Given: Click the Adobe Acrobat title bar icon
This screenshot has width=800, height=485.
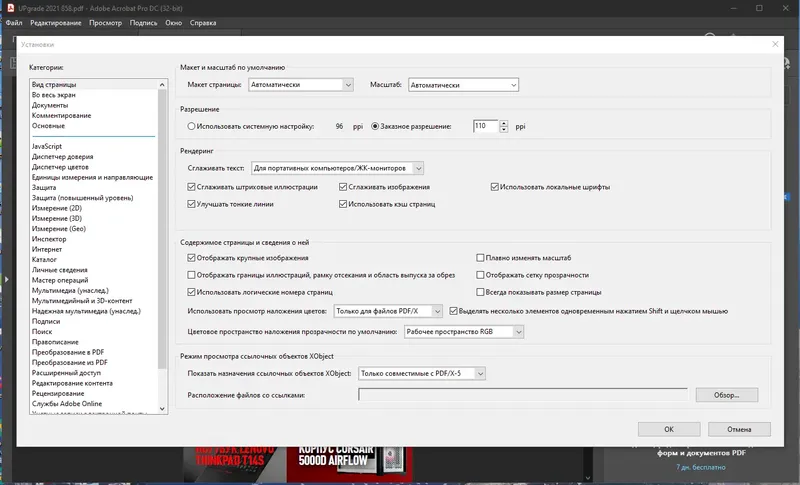Looking at the screenshot, I should coord(10,8).
